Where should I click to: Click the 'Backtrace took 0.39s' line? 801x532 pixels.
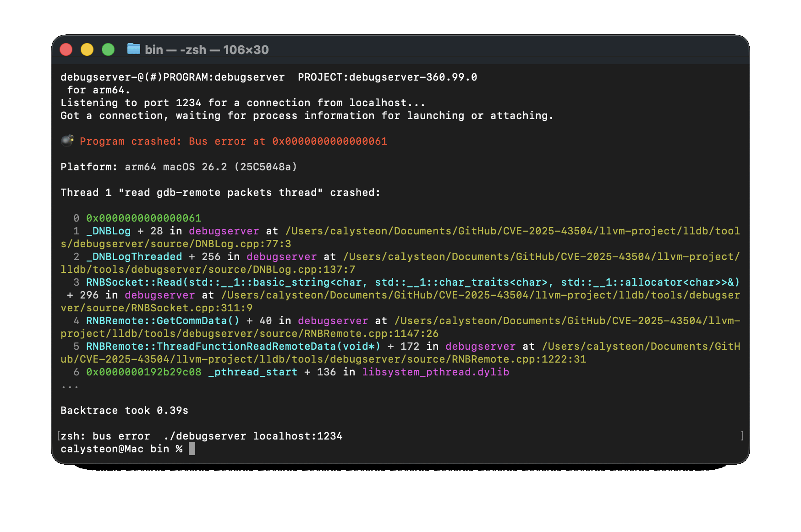(124, 411)
